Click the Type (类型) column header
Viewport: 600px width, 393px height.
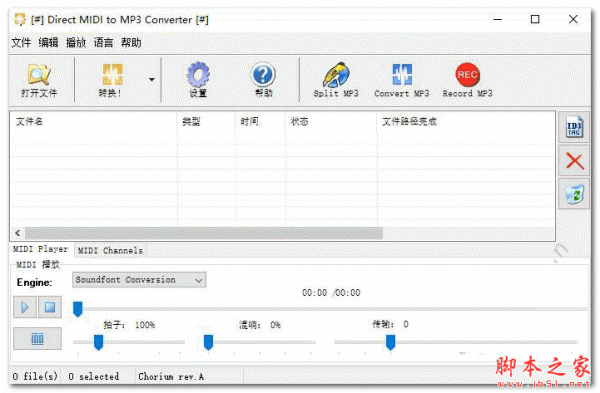point(206,122)
